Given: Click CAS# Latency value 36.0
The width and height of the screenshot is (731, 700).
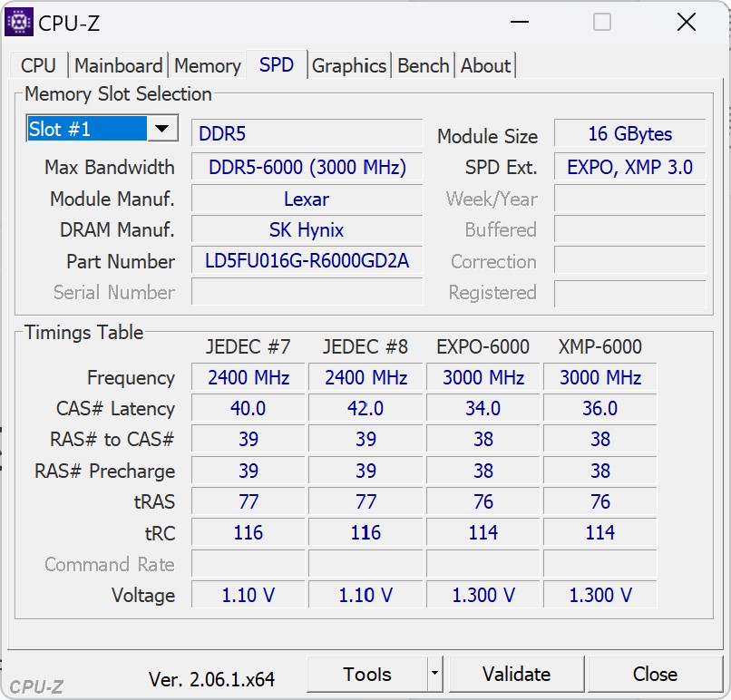Looking at the screenshot, I should point(600,408).
